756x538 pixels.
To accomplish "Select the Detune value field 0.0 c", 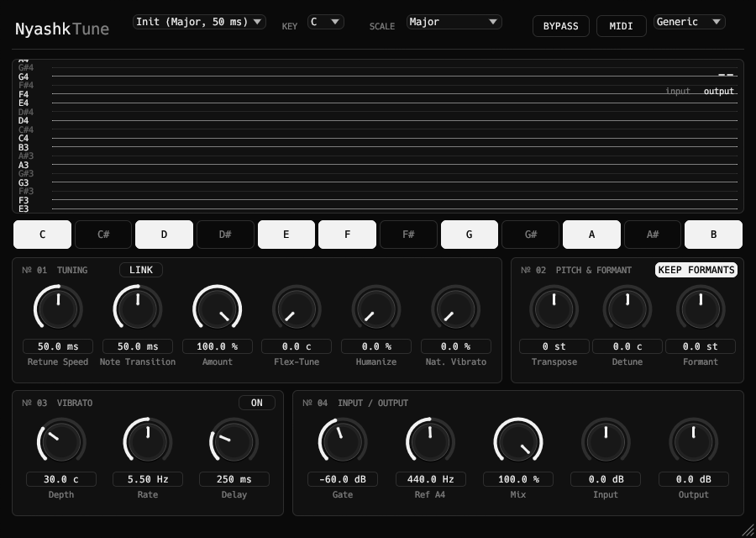I will [x=627, y=346].
